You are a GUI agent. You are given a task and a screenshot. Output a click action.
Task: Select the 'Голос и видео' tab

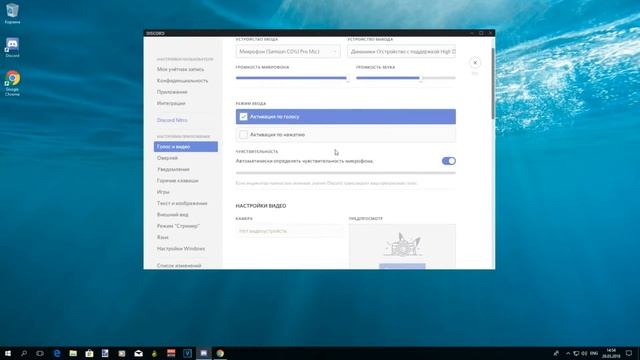click(x=186, y=147)
